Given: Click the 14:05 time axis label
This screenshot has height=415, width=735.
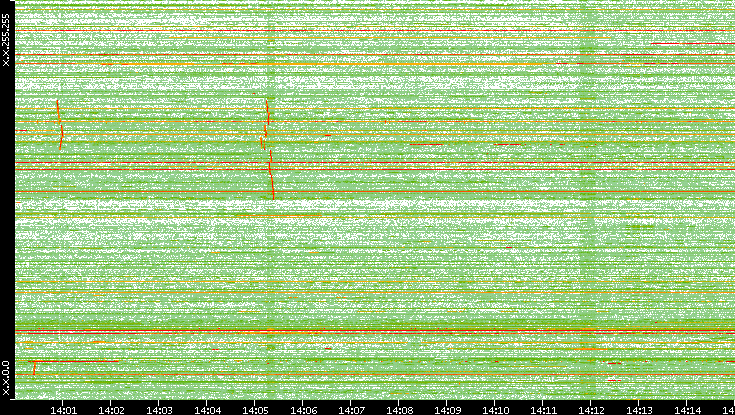Looking at the screenshot, I should tap(255, 410).
